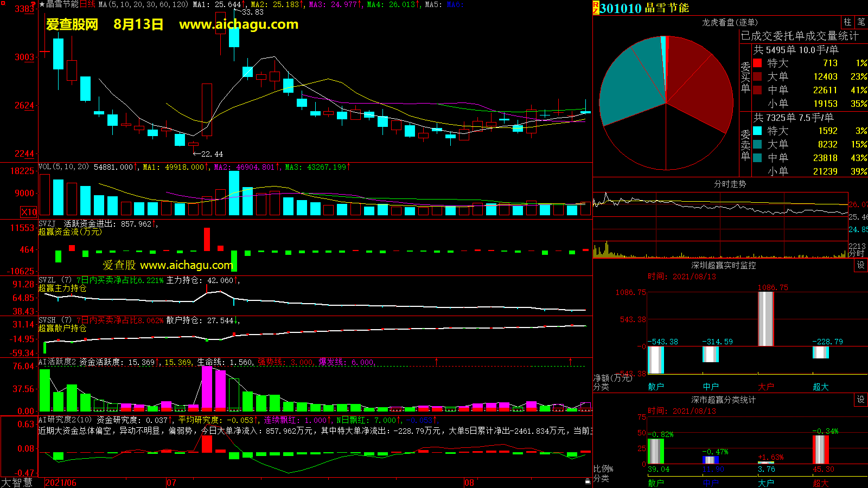Click the red 特大 buy order swatch
Image resolution: width=868 pixels, height=488 pixels.
[x=757, y=63]
